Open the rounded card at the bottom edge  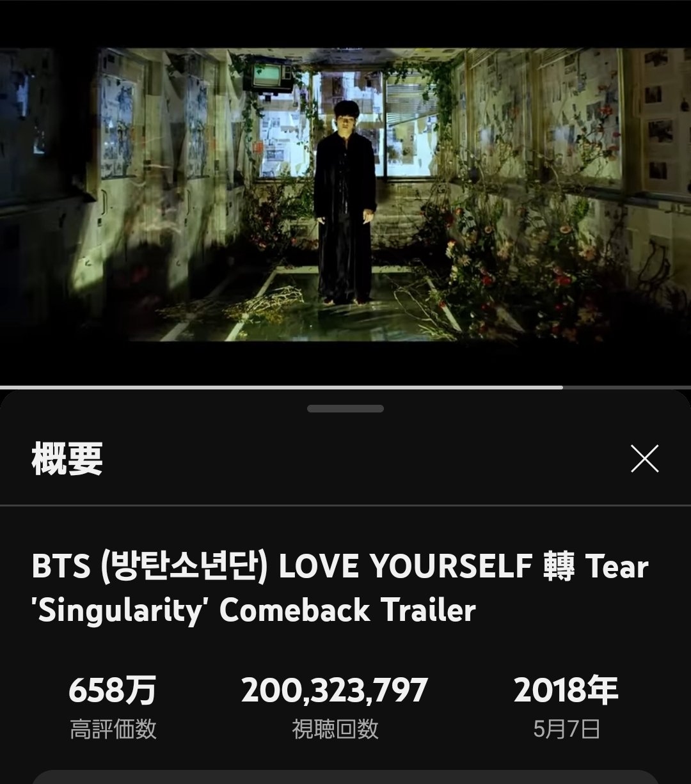click(x=345, y=777)
